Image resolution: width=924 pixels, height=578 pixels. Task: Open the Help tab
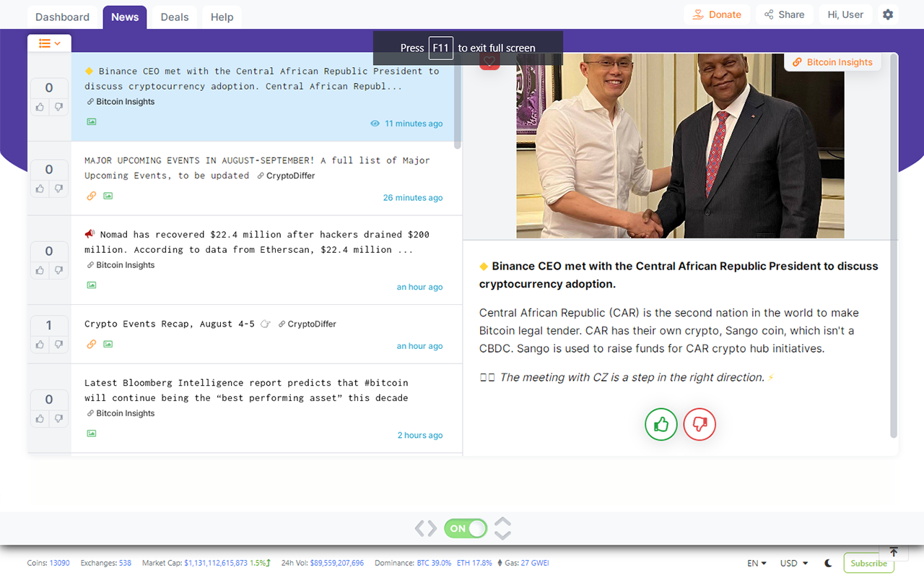pyautogui.click(x=222, y=17)
